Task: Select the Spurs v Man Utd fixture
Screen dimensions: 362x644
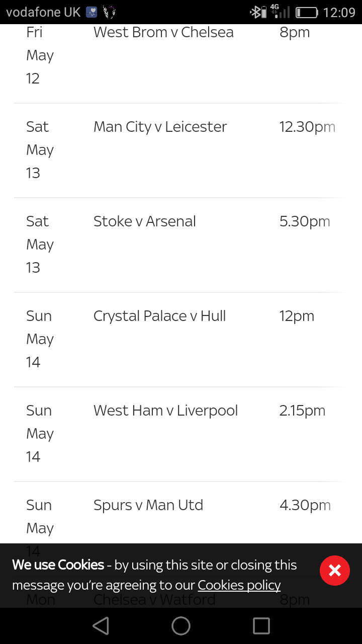Action: click(148, 505)
